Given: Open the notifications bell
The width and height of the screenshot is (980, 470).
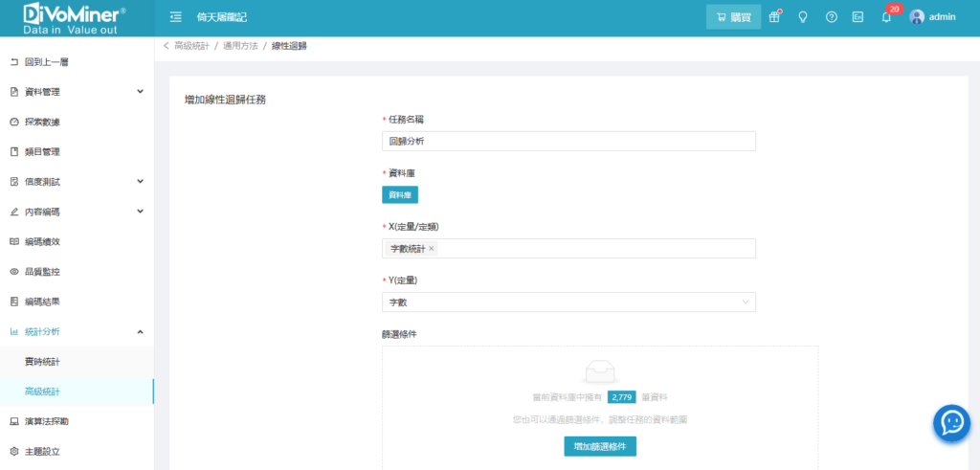Looking at the screenshot, I should pos(886,17).
